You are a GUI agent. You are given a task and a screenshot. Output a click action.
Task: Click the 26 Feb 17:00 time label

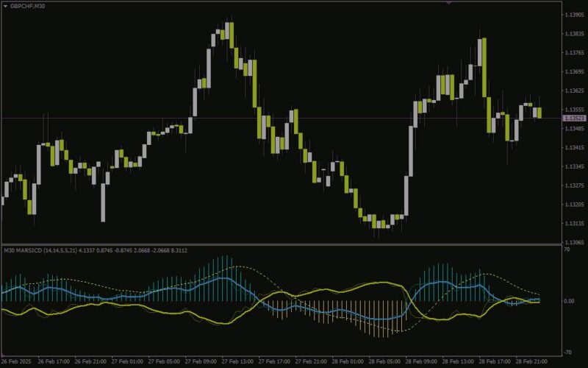(54, 361)
